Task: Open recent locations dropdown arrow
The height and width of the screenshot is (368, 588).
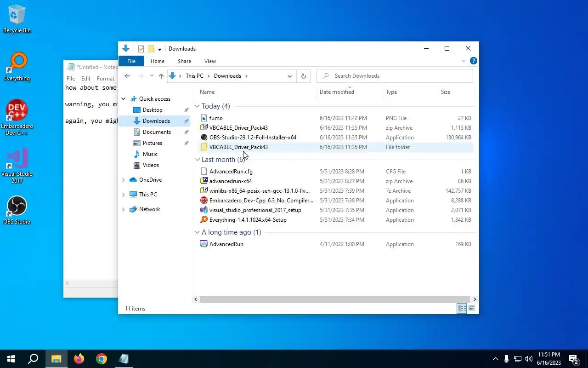Action: (x=152, y=76)
